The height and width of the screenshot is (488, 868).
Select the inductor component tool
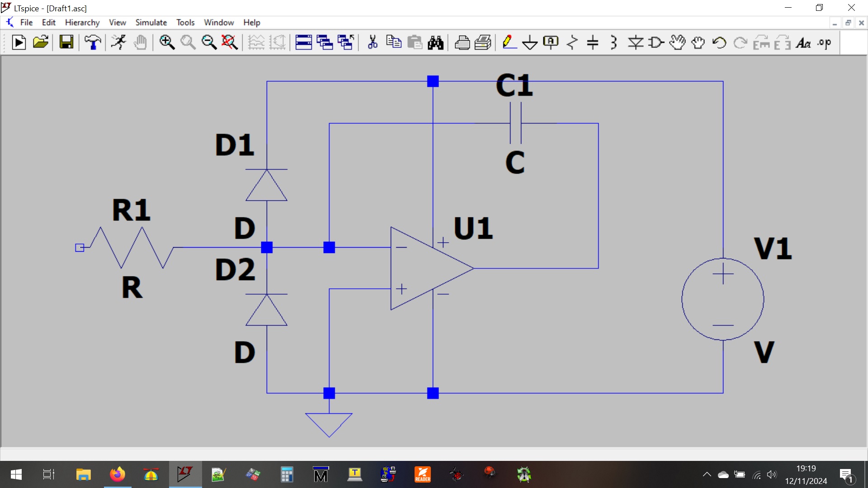613,42
